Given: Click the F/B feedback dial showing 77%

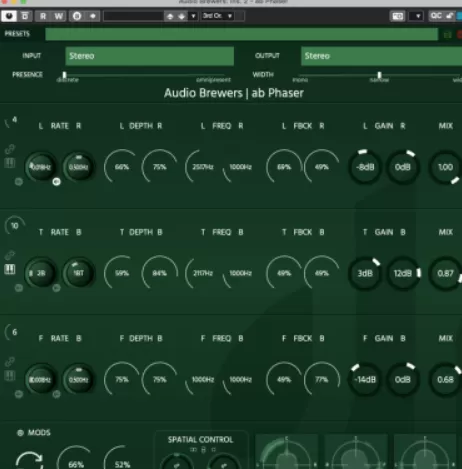Looking at the screenshot, I should pyautogui.click(x=322, y=379).
